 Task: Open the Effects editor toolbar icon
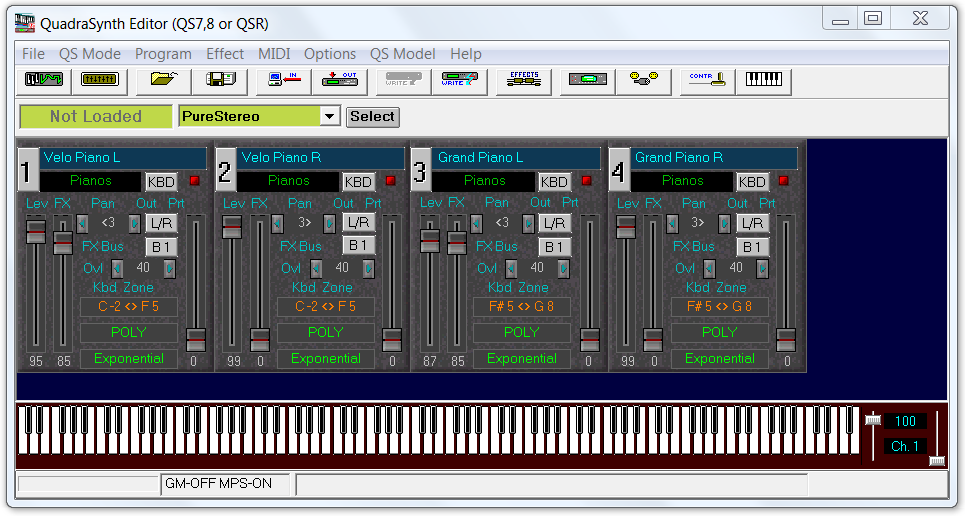(x=523, y=80)
